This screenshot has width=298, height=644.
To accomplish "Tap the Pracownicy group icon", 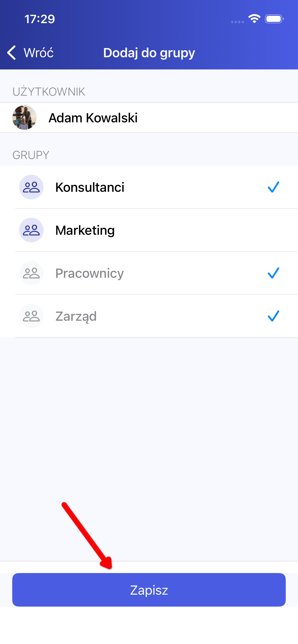I will (x=31, y=273).
